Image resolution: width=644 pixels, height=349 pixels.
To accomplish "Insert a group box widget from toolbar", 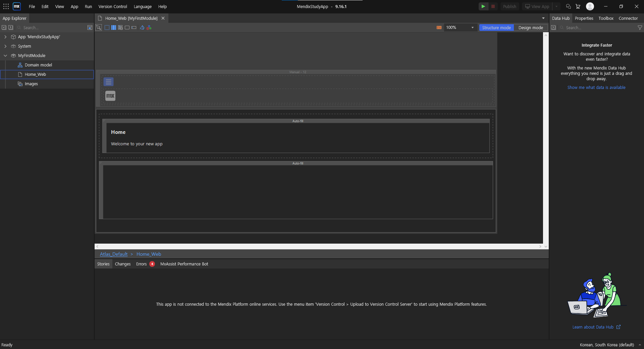I will pyautogui.click(x=127, y=28).
